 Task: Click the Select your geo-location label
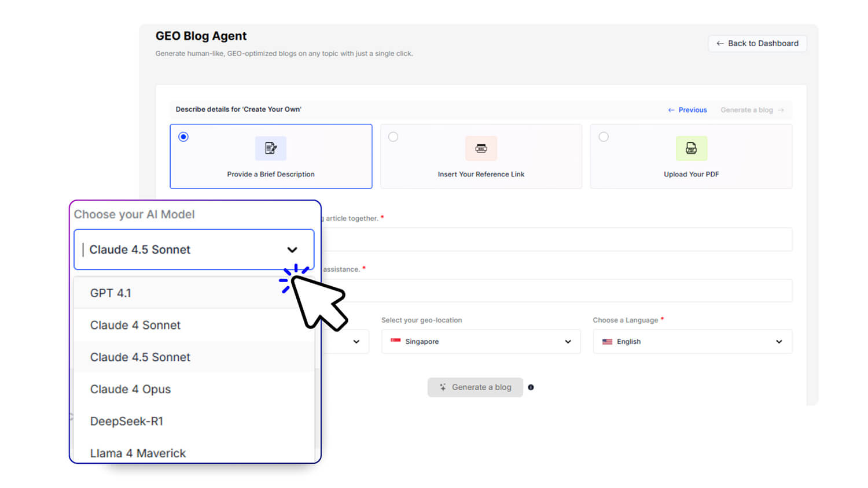click(x=421, y=320)
